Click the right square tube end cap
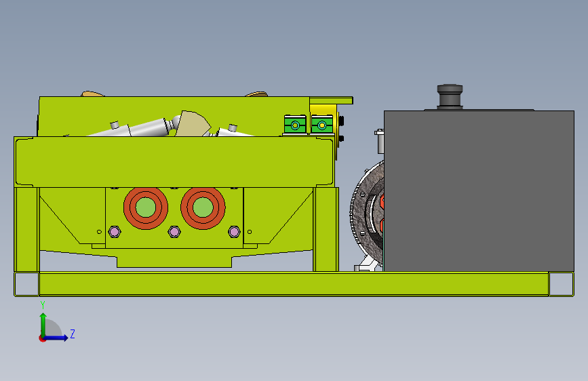This screenshot has width=588, height=381. 561,284
